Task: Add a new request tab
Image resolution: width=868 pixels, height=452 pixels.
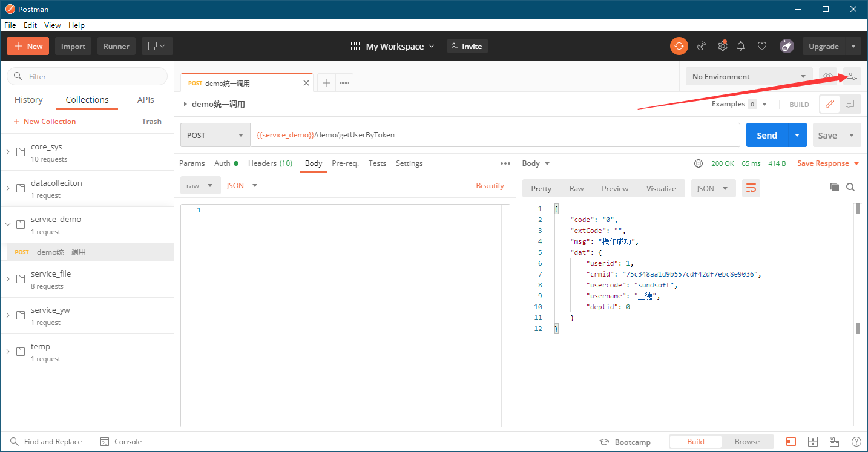Action: (x=326, y=83)
